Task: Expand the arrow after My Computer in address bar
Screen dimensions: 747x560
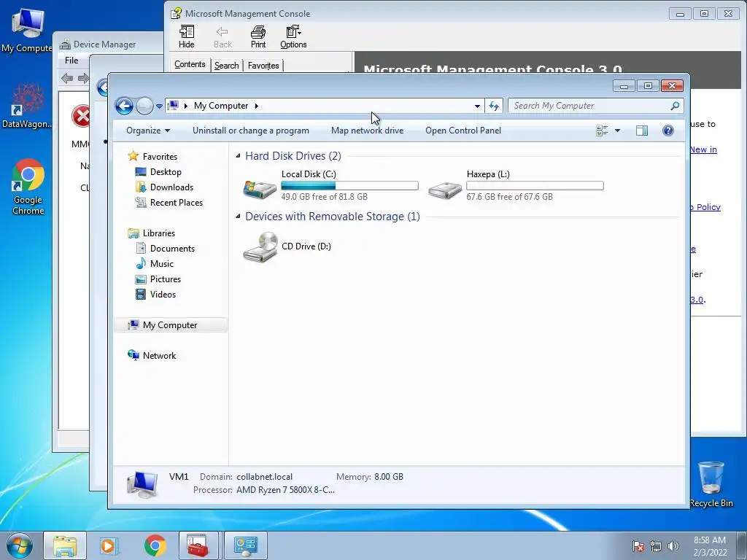Action: (256, 106)
